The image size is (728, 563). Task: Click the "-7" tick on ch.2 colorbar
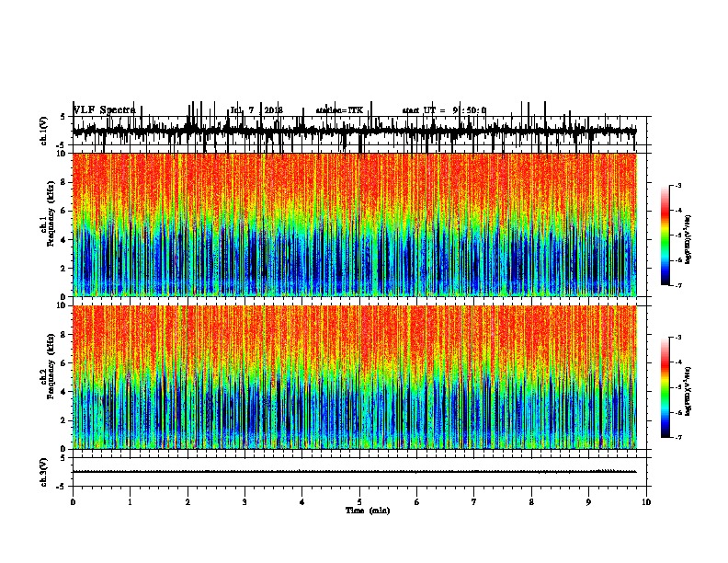(678, 438)
